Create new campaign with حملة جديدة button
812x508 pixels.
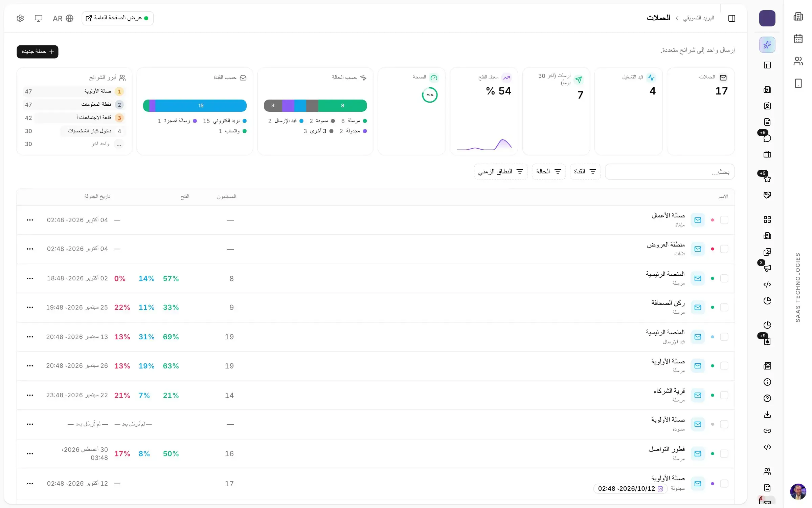(38, 52)
